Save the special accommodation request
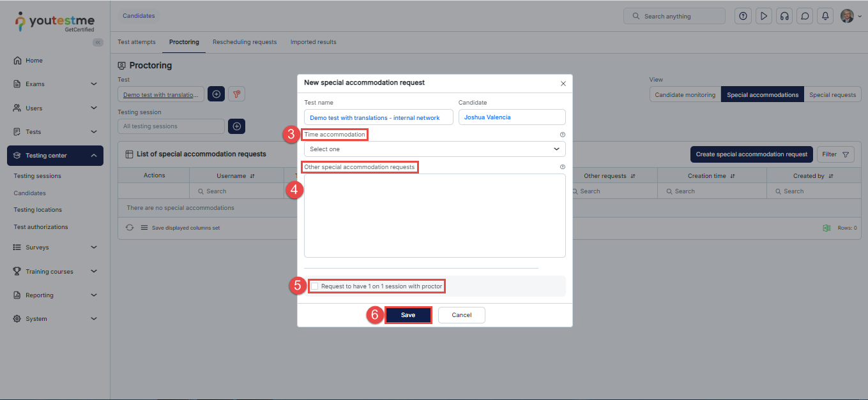The image size is (868, 400). (x=408, y=315)
